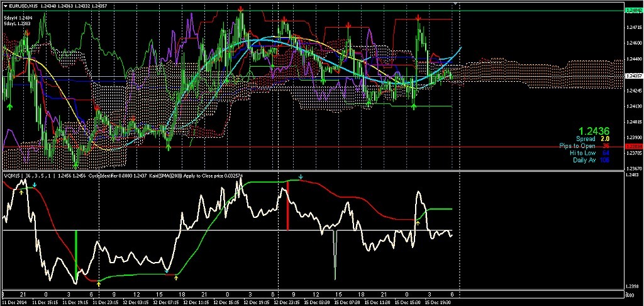Click the 0.00 value at the bottom-right corner
The width and height of the screenshot is (644, 306).
point(629,295)
